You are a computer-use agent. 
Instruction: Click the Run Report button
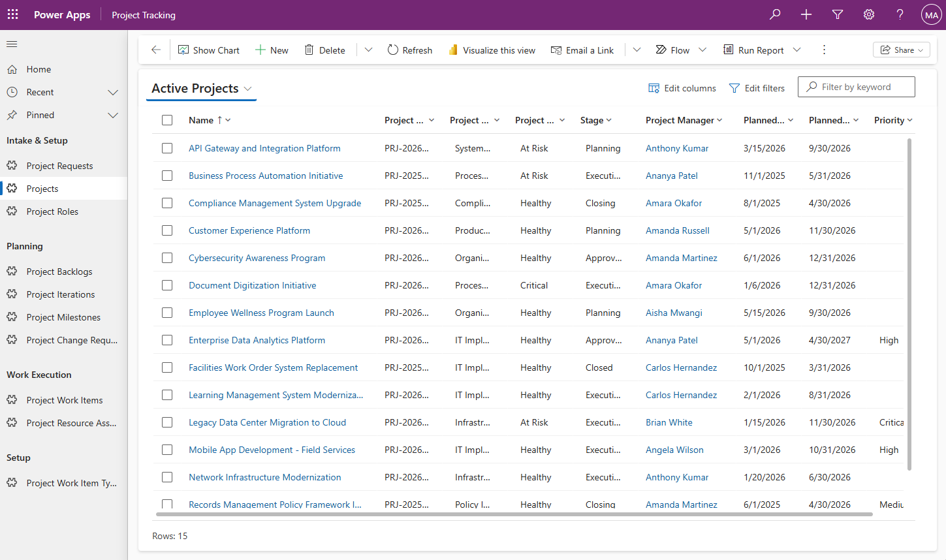[x=753, y=50]
